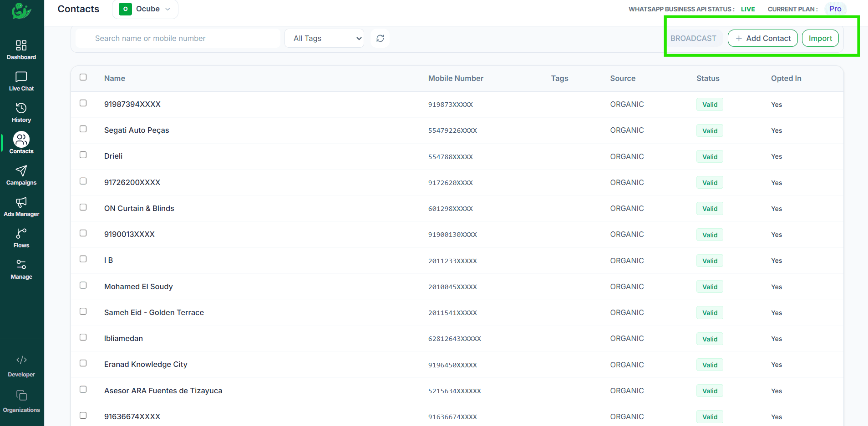The image size is (868, 426).
Task: Check Asesor ARA Fuentes de Tizayuca box
Action: pyautogui.click(x=83, y=390)
